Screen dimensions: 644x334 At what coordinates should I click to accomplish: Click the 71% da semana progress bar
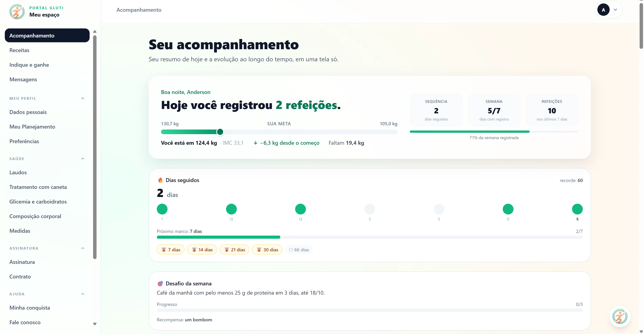[x=494, y=131]
